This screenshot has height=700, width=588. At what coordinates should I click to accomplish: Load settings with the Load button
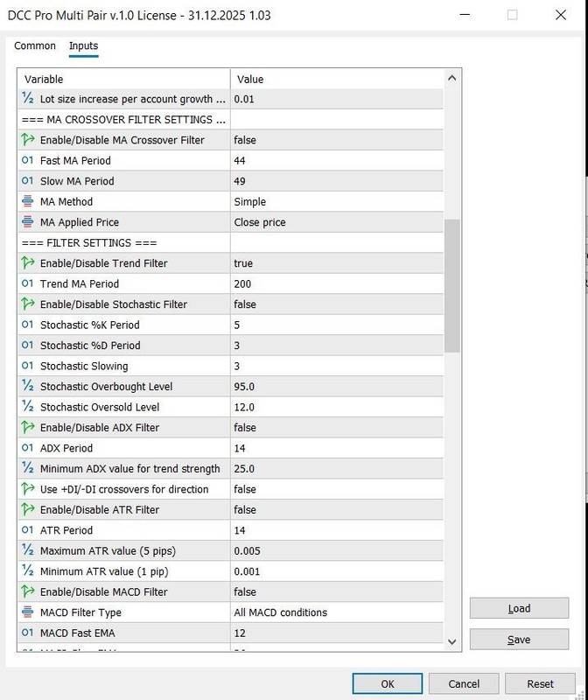pos(519,608)
